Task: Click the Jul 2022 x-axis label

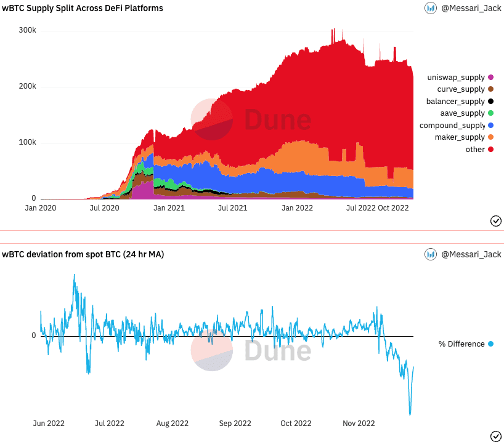Action: tap(360, 208)
